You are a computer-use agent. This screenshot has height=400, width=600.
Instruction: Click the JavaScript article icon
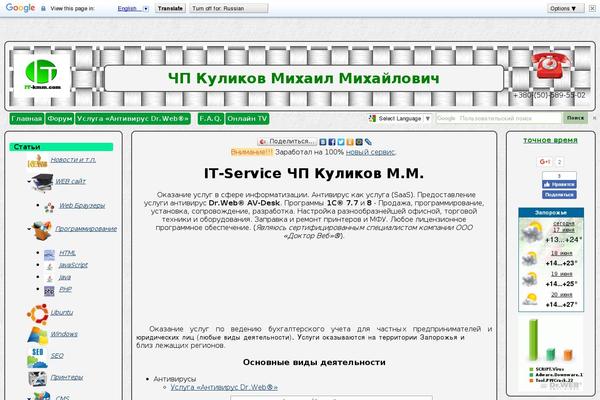tap(49, 266)
